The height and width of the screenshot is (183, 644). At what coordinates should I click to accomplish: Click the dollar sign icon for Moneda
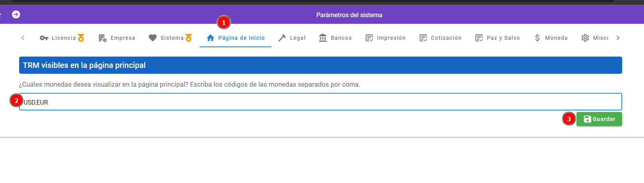(x=537, y=38)
